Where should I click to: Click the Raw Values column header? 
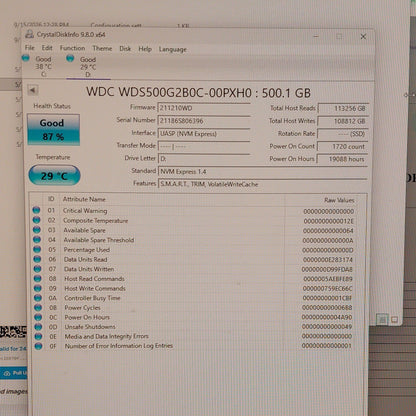pos(339,200)
